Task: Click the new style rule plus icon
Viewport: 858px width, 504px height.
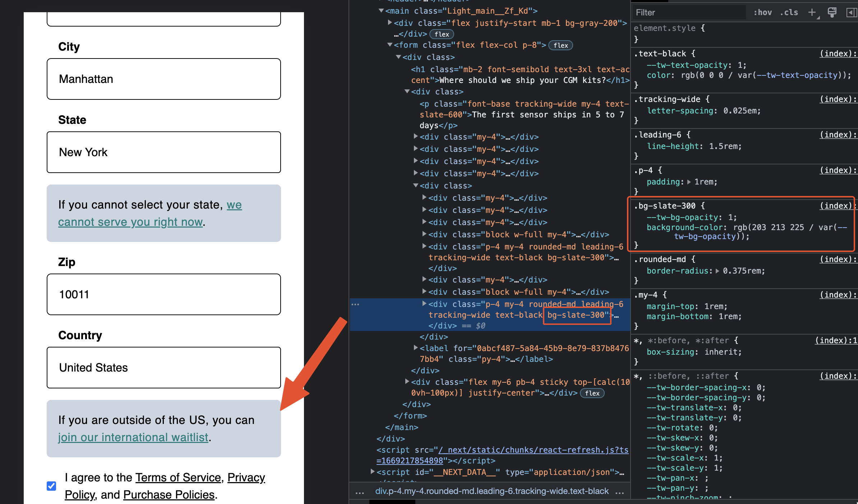Action: point(812,12)
